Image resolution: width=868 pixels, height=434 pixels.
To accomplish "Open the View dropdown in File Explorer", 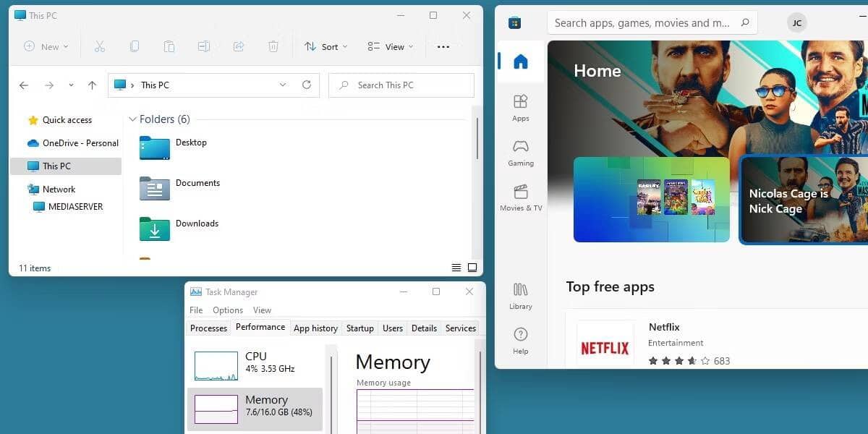I will 391,46.
